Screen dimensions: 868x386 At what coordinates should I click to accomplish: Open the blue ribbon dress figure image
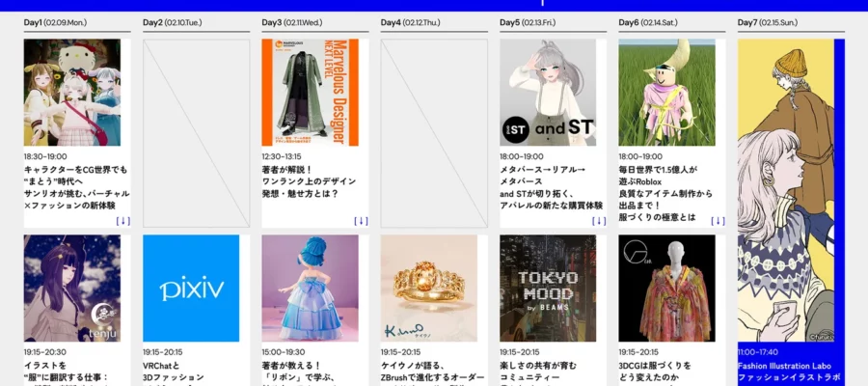[310, 288]
